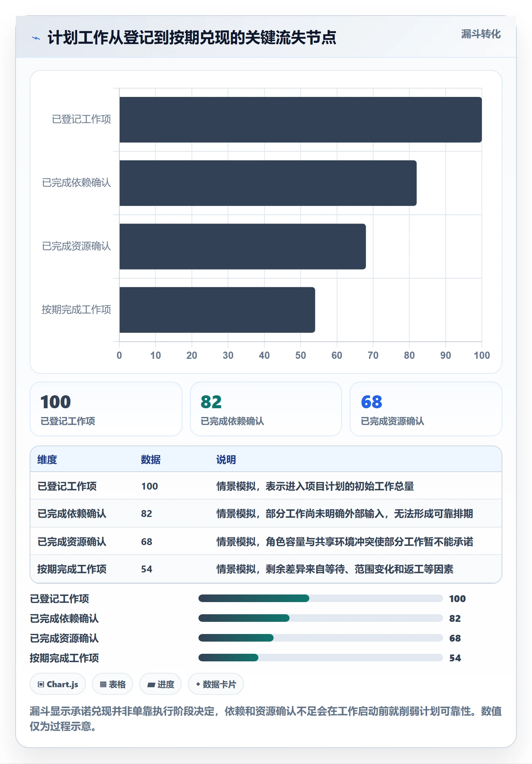Click the table data cell 54
Image resolution: width=532 pixels, height=764 pixels.
[147, 569]
